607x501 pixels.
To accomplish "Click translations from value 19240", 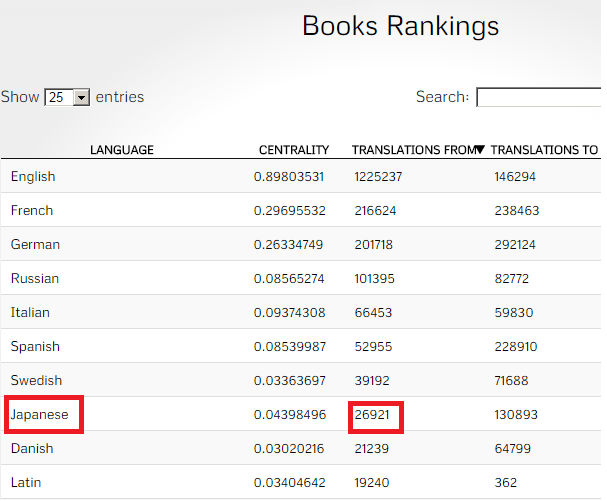I will (x=372, y=483).
